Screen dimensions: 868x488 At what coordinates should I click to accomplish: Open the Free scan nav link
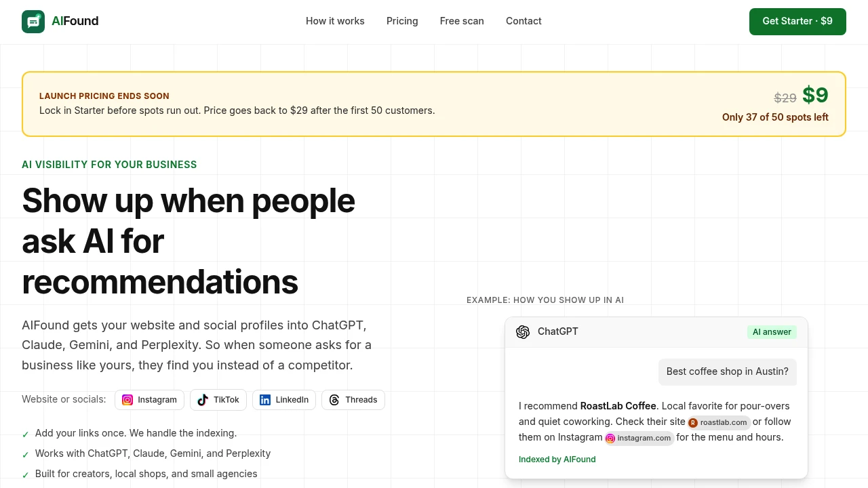click(x=462, y=21)
